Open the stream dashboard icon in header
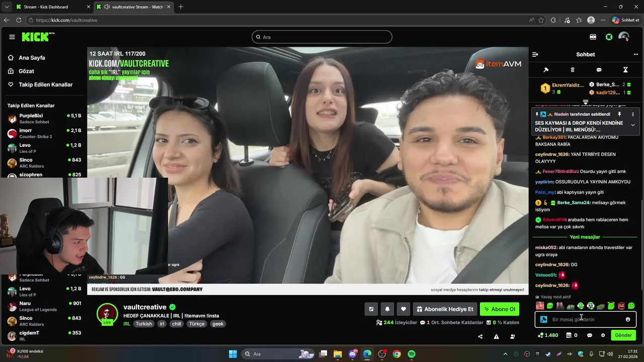644x362 pixels. tap(593, 37)
